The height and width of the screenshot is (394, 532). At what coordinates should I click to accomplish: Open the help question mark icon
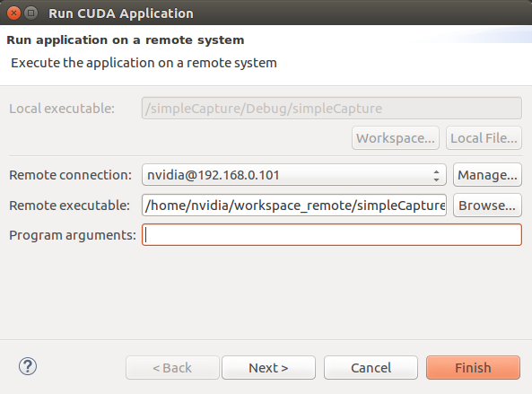(x=28, y=366)
